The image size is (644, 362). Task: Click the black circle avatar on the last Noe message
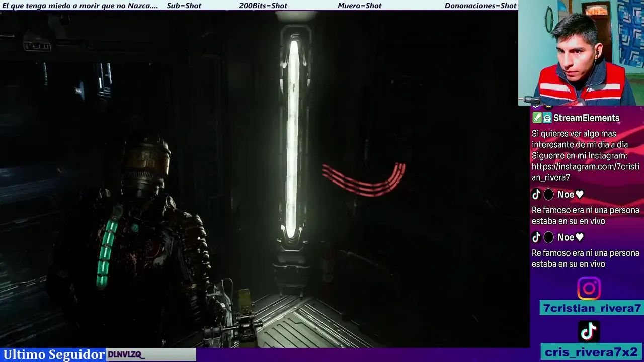[548, 237]
